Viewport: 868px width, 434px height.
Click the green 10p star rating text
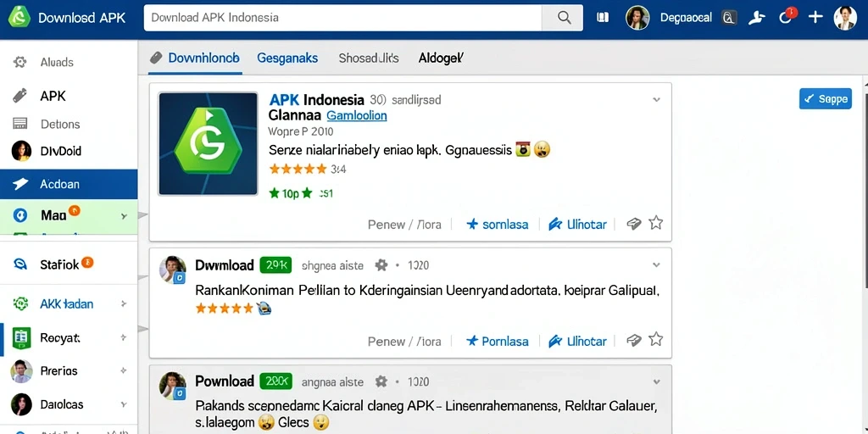pos(291,193)
